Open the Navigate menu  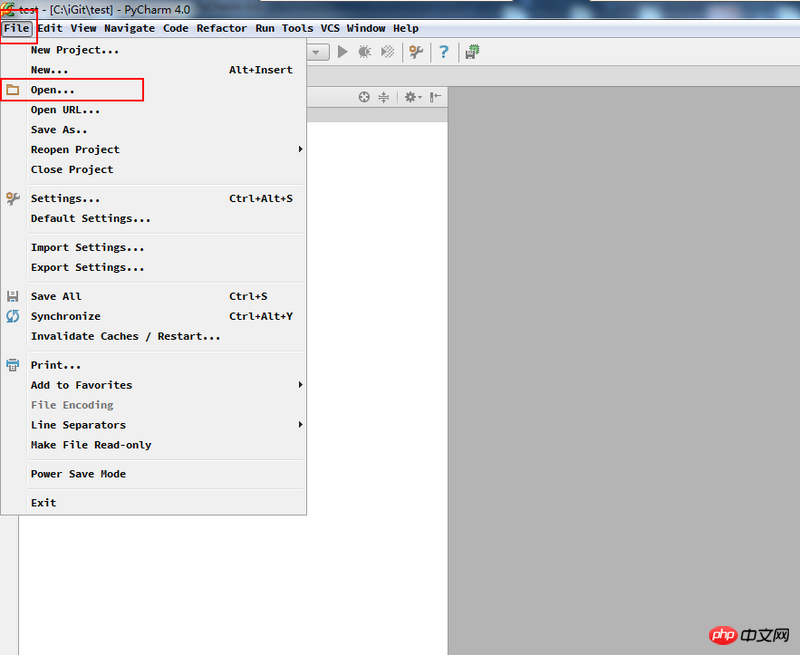coord(129,28)
